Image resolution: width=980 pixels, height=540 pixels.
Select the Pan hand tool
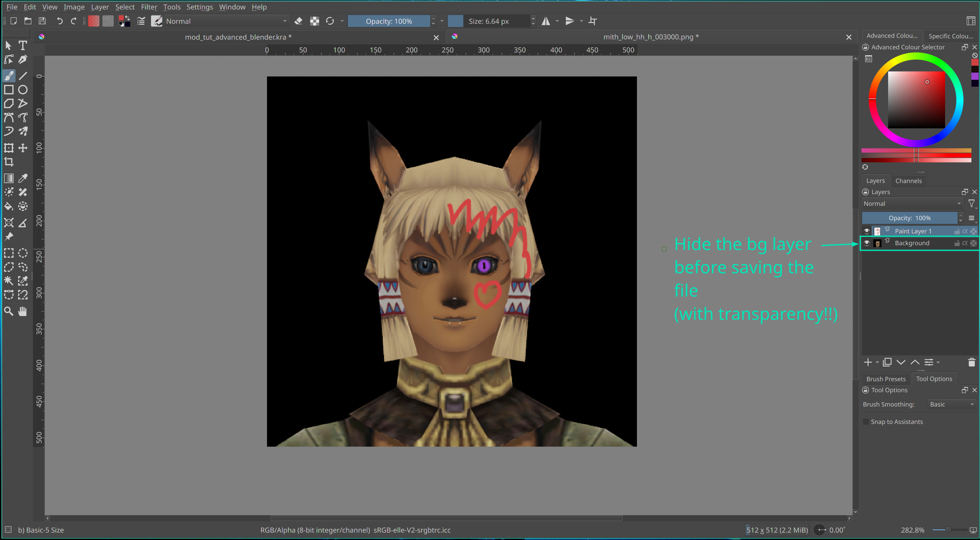coord(23,311)
